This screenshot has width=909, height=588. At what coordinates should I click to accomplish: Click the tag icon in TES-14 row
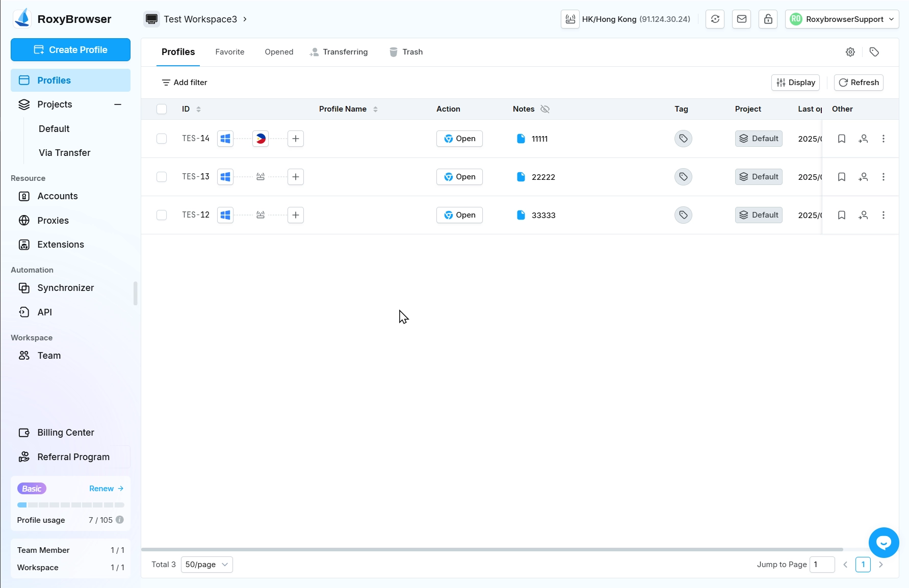pyautogui.click(x=683, y=139)
